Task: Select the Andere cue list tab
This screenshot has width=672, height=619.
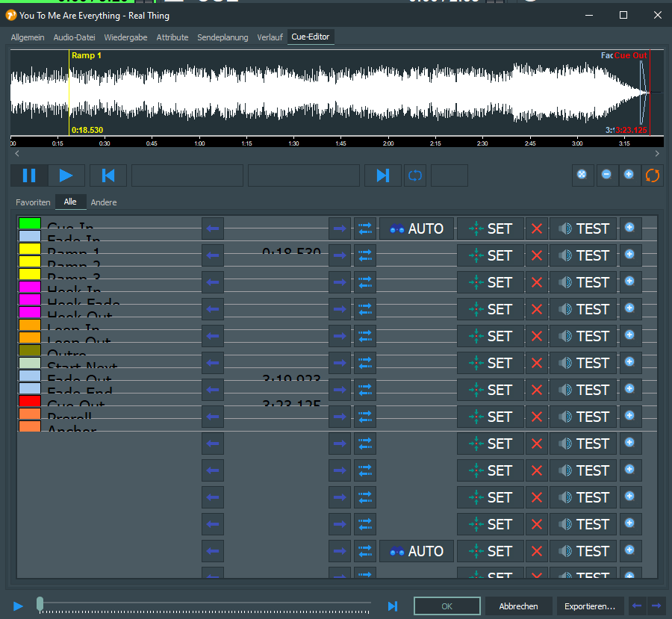Action: [x=104, y=202]
